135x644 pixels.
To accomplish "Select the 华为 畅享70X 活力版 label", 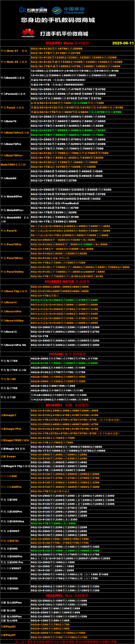I will [14, 370].
